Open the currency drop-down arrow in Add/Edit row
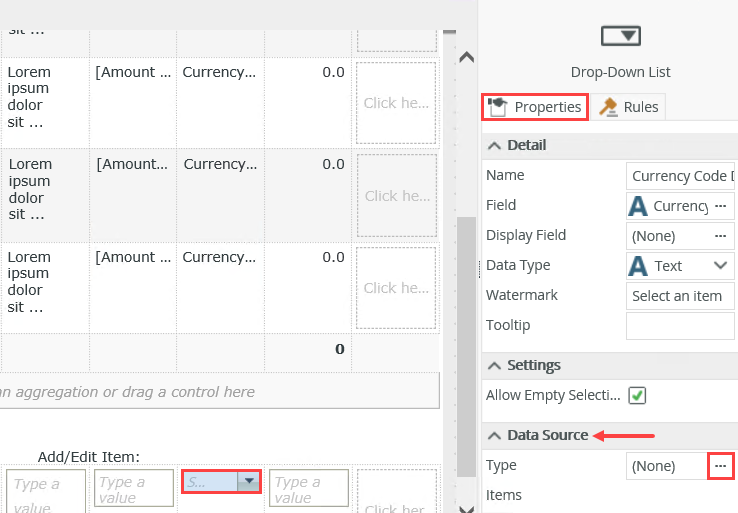 [249, 481]
